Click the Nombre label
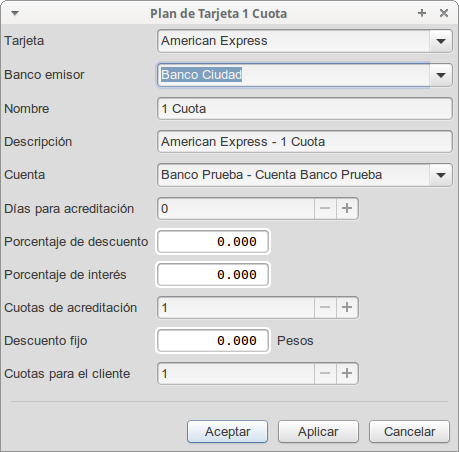The width and height of the screenshot is (459, 452). (27, 109)
